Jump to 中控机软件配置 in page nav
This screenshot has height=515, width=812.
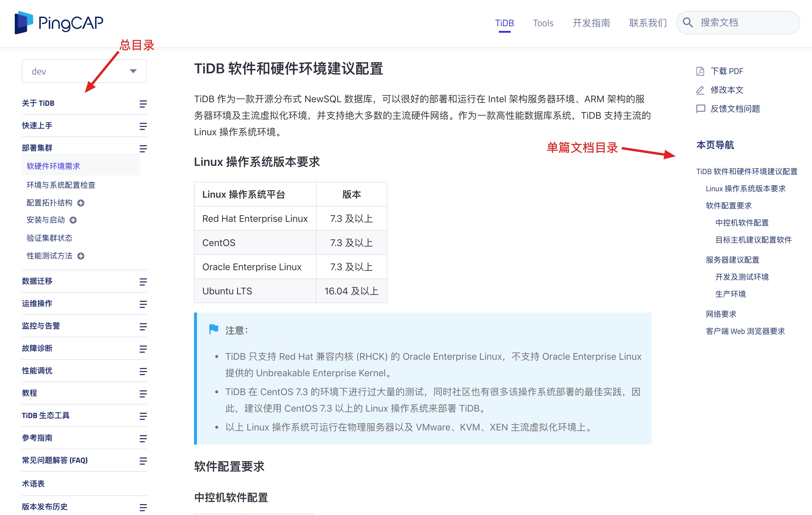tap(742, 223)
